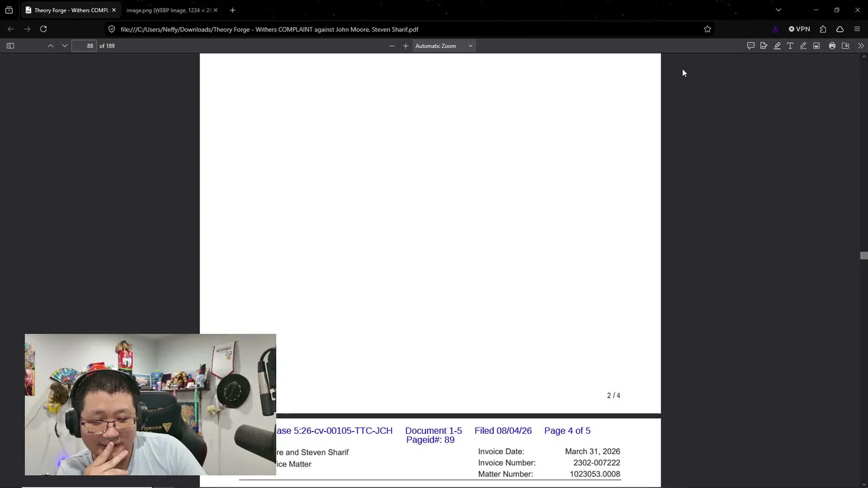Click the vertical scrollbar thumb
The width and height of the screenshot is (868, 488).
863,256
